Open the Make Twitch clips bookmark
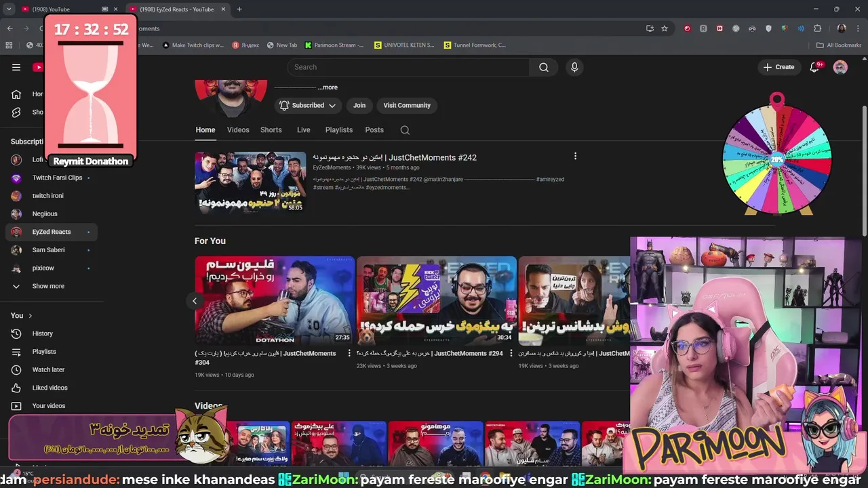The height and width of the screenshot is (488, 868). (x=193, y=45)
